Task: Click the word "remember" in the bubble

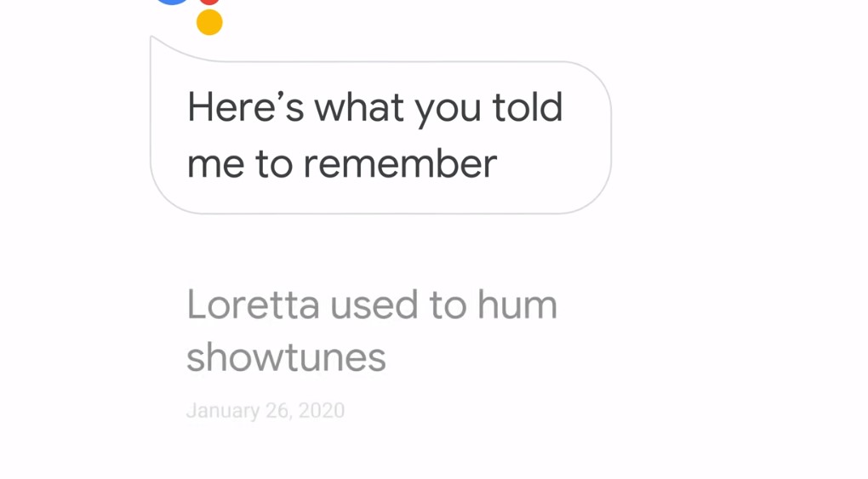Action: (x=400, y=164)
